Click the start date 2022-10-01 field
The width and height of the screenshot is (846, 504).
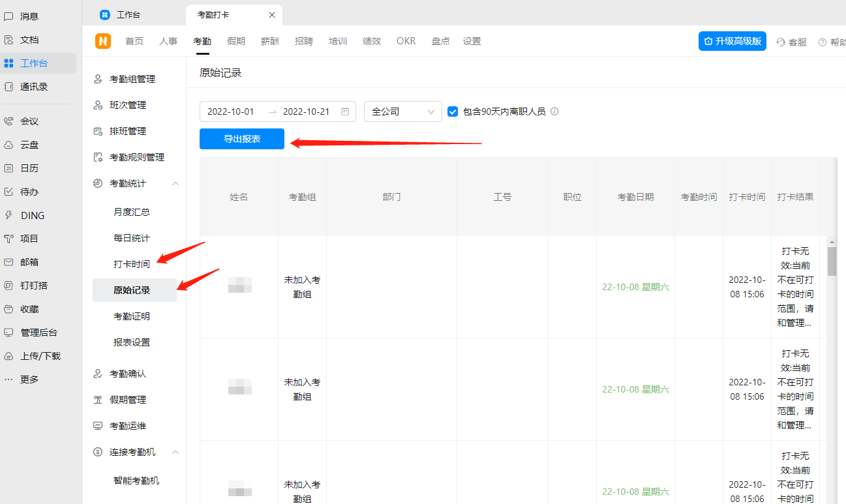tap(231, 111)
